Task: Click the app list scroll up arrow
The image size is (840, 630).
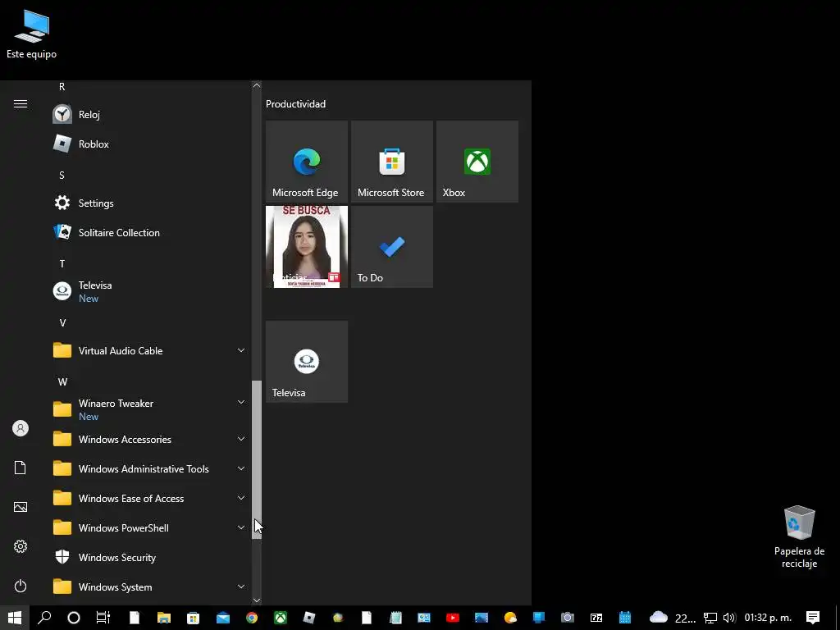Action: [x=257, y=85]
